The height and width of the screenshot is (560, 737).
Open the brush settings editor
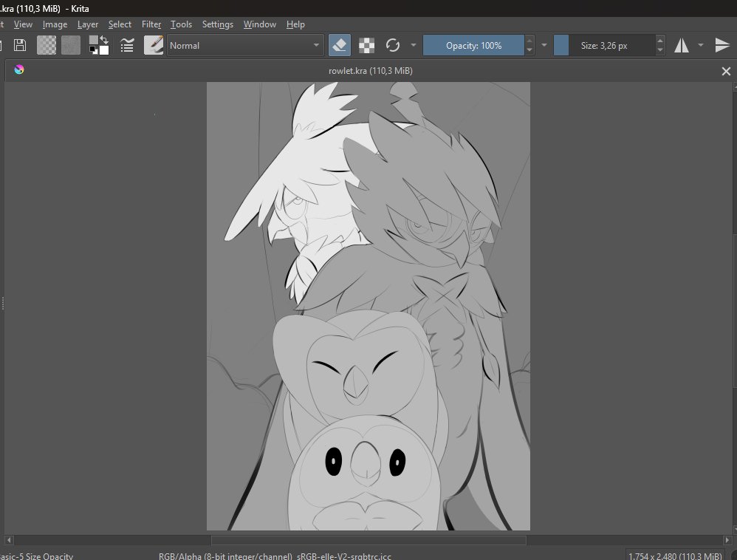[x=127, y=45]
